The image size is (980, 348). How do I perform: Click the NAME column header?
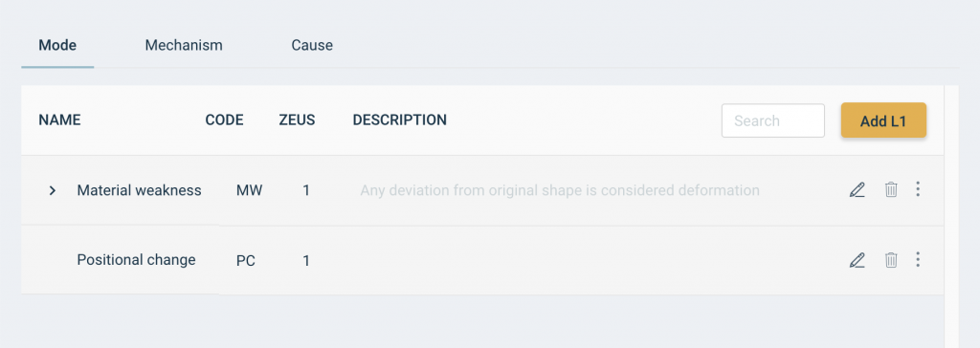pyautogui.click(x=60, y=120)
